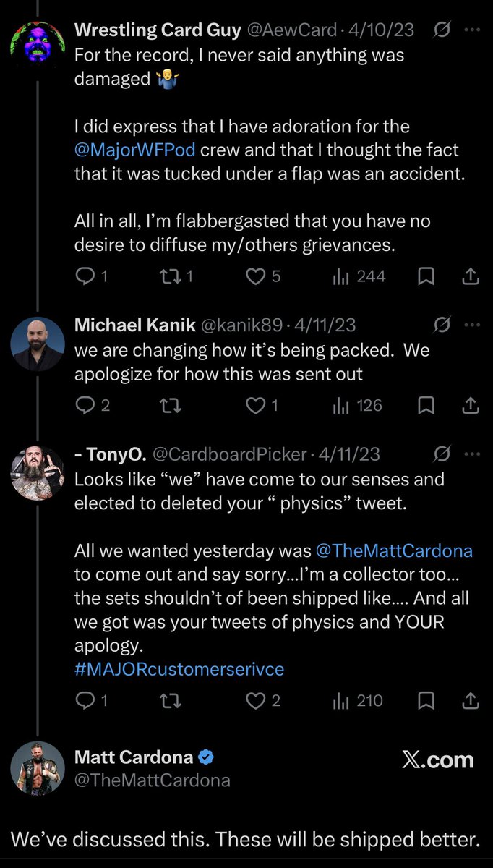
Task: Open the #MAJORcustomerserivce hashtag
Action: pyautogui.click(x=179, y=668)
